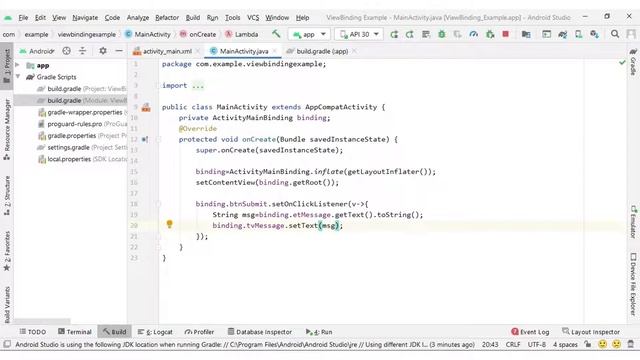This screenshot has height=360, width=640.
Task: Open the Tools menu
Action: (232, 18)
